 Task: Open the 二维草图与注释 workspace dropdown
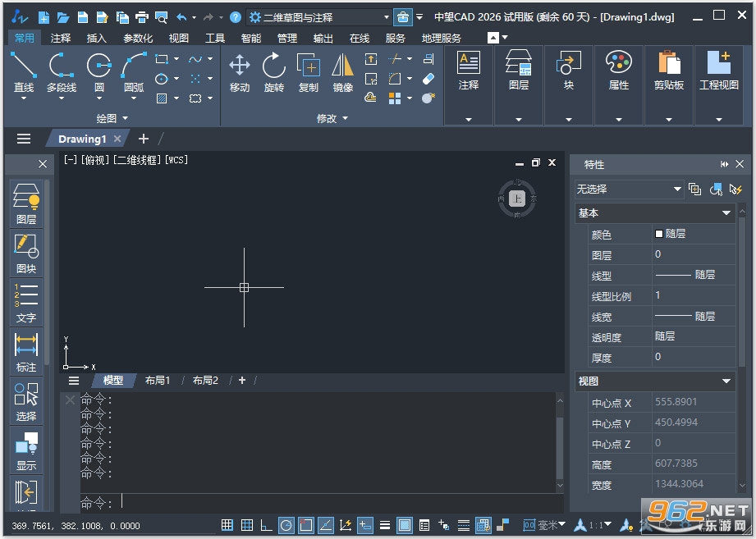pyautogui.click(x=319, y=17)
